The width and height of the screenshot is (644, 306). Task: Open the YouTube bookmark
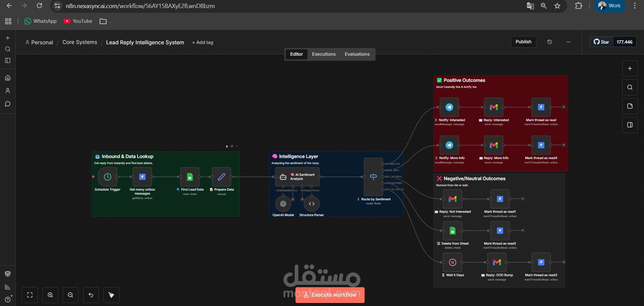(78, 21)
